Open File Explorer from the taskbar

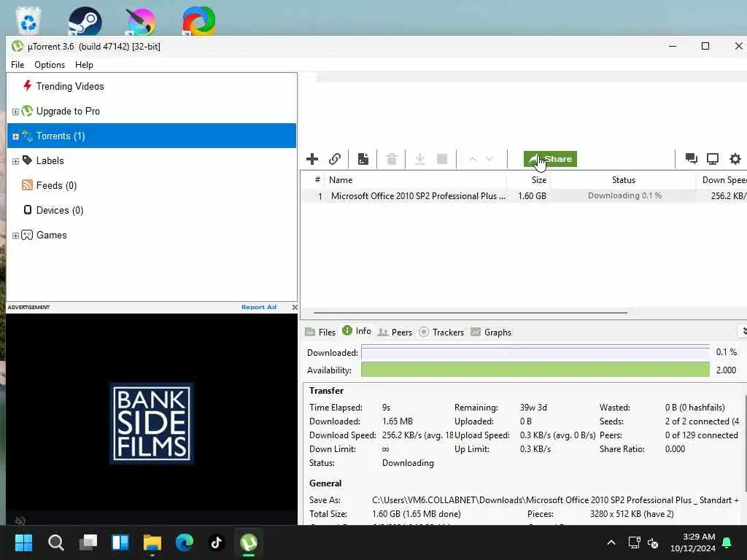point(152,542)
